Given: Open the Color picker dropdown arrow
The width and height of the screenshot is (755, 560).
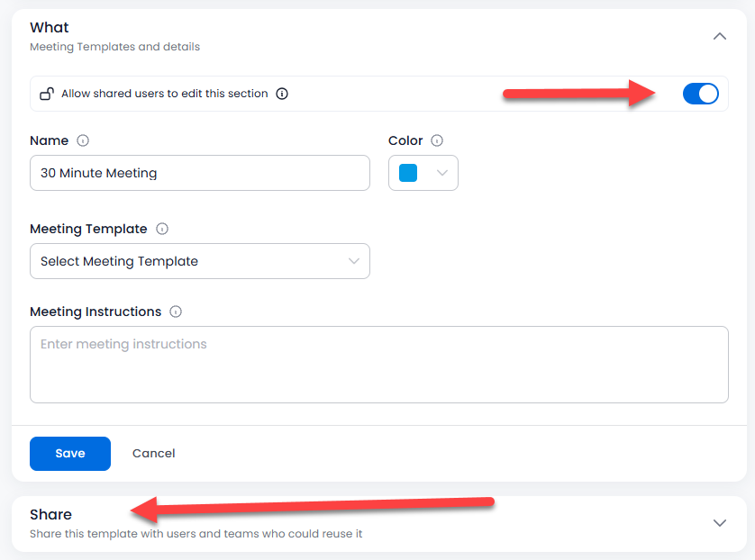Looking at the screenshot, I should [441, 174].
